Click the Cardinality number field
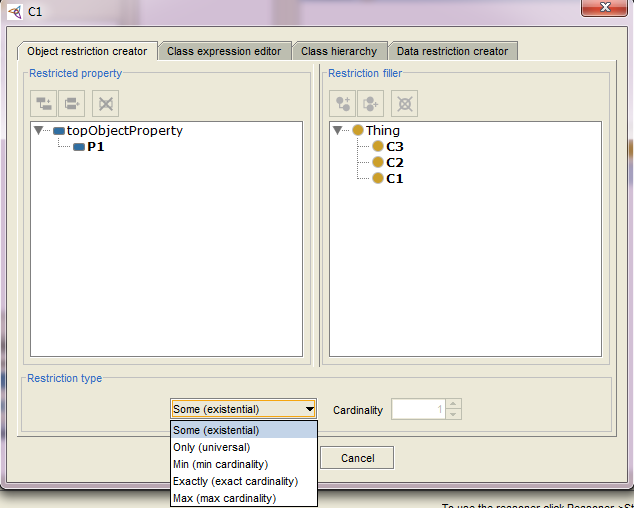634x508 pixels. click(418, 409)
